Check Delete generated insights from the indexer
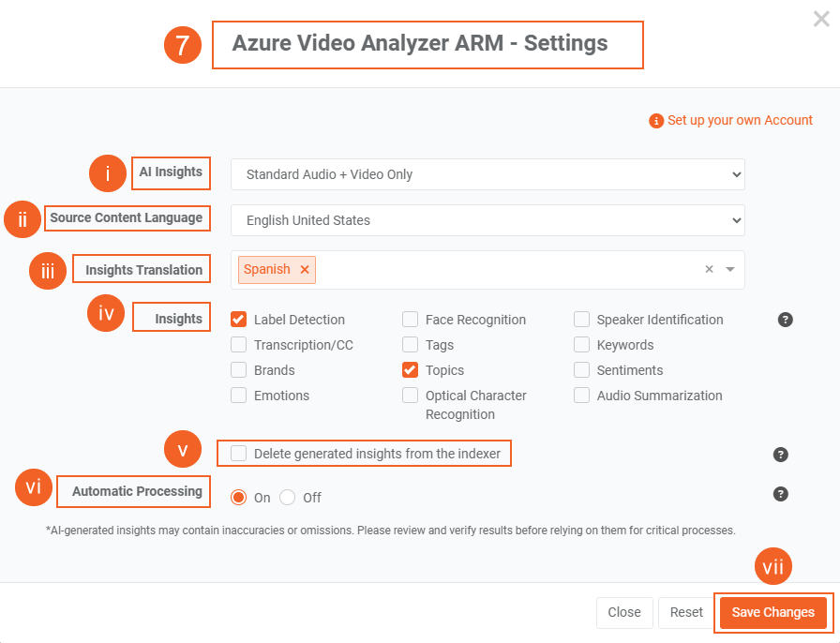Image resolution: width=840 pixels, height=643 pixels. point(239,454)
